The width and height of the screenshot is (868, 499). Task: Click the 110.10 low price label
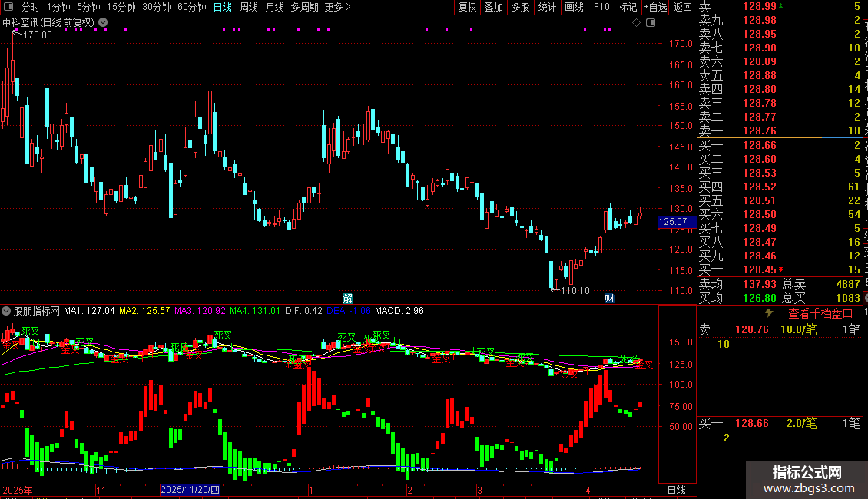[575, 291]
